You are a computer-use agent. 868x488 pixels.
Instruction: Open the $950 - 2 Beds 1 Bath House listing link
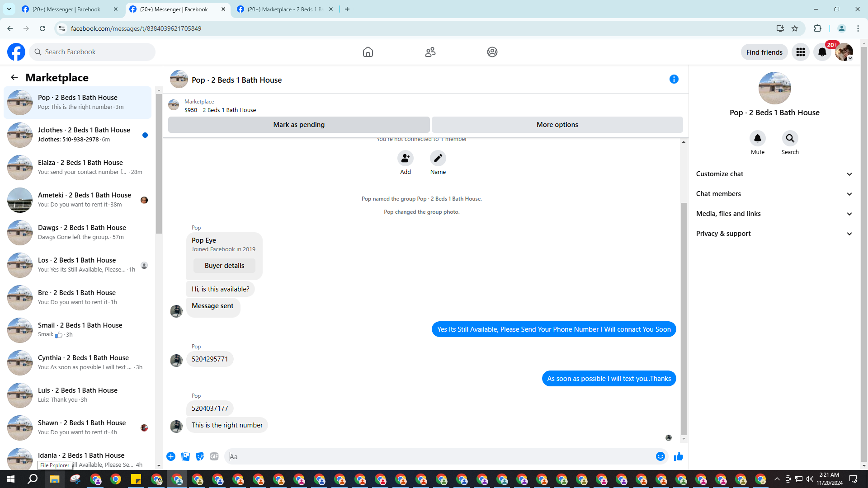coord(220,110)
